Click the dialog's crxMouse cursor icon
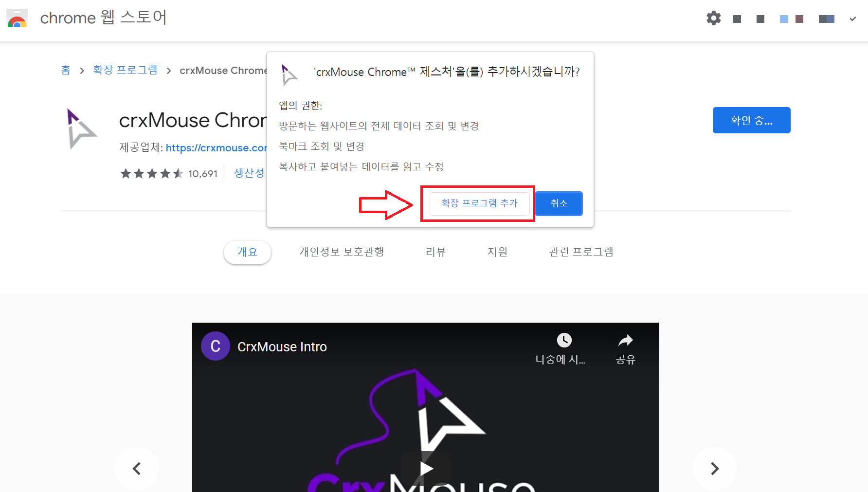868x492 pixels. pyautogui.click(x=289, y=74)
